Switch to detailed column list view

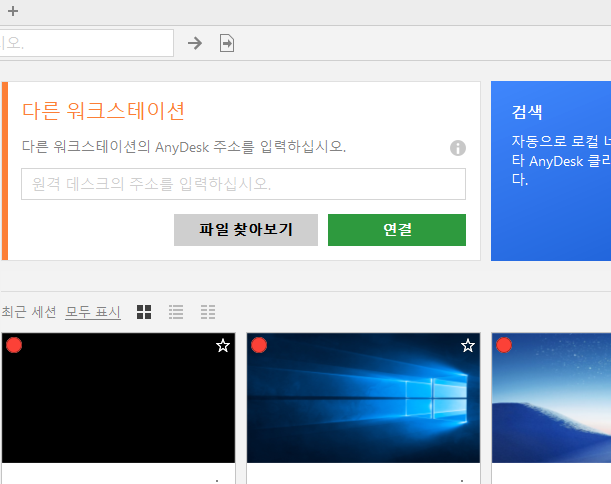coord(208,312)
